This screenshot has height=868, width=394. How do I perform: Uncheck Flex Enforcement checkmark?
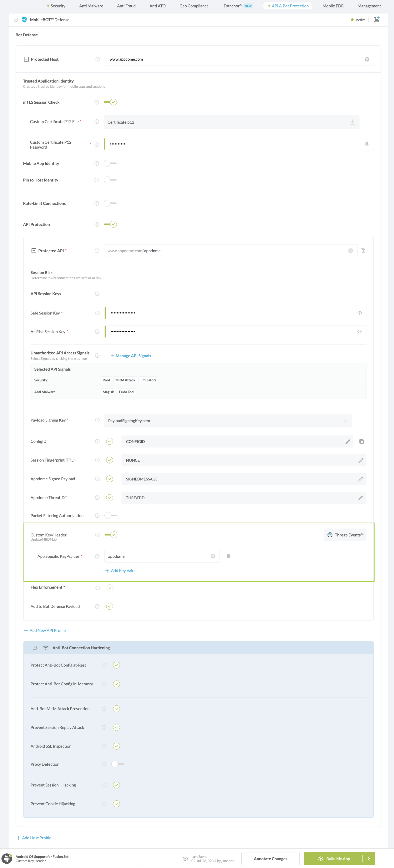pos(110,588)
